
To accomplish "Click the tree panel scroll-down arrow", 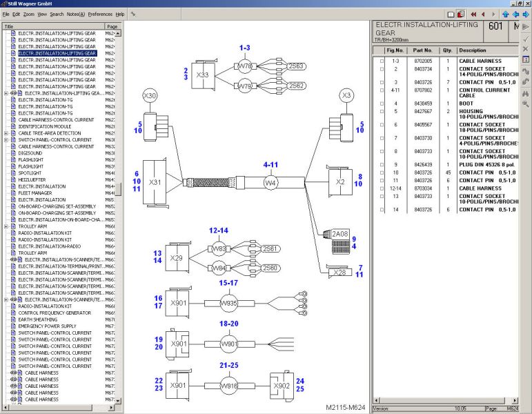I will (118, 401).
